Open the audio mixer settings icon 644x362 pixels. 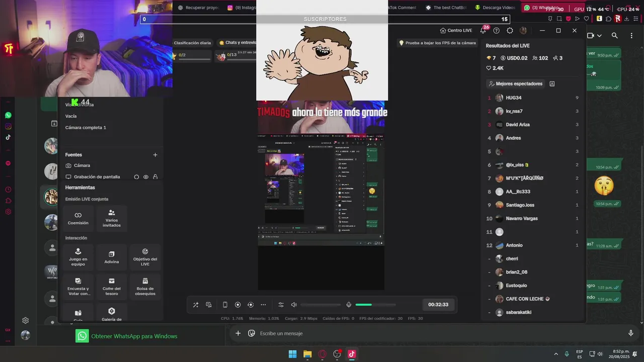(x=281, y=305)
